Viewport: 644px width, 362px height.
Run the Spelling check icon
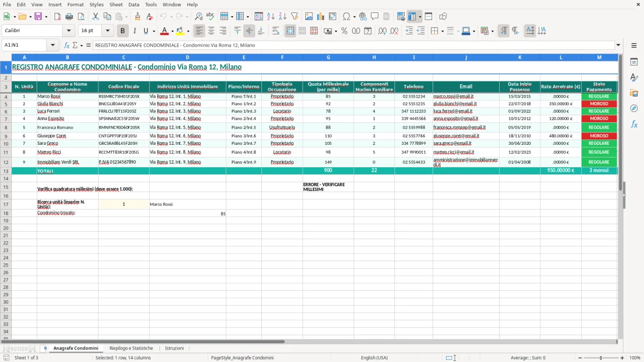[x=210, y=17]
